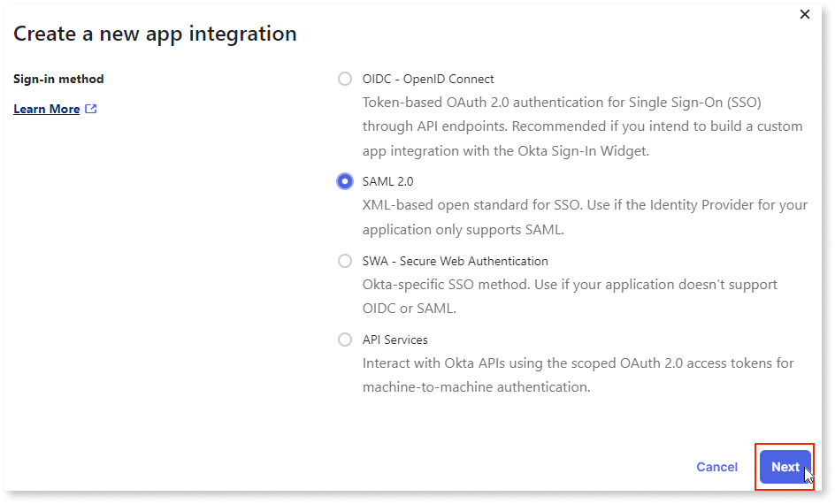Click the SAML 2.0 label text
The width and height of the screenshot is (835, 504).
pos(387,181)
